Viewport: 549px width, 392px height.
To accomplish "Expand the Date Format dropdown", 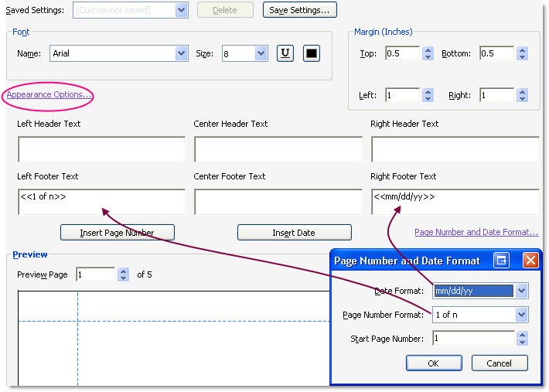I will pos(522,291).
